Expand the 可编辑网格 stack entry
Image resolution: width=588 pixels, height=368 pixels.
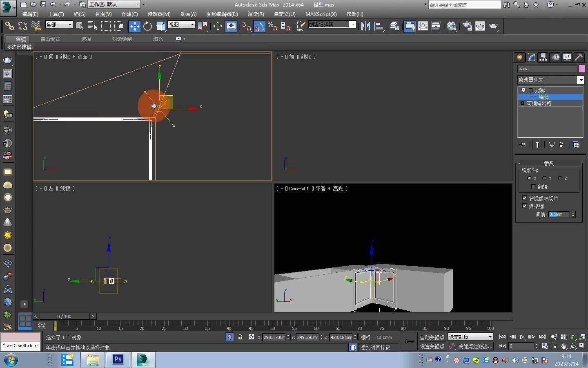[522, 103]
